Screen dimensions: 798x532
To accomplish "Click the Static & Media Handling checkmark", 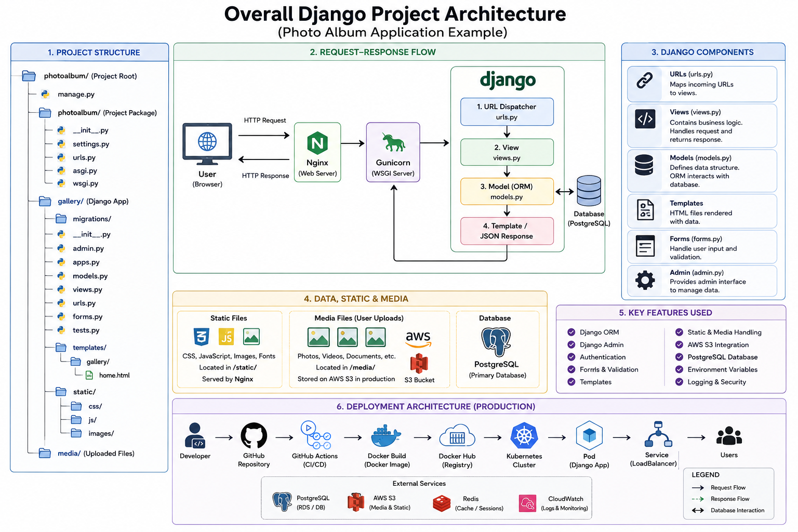I will [679, 332].
